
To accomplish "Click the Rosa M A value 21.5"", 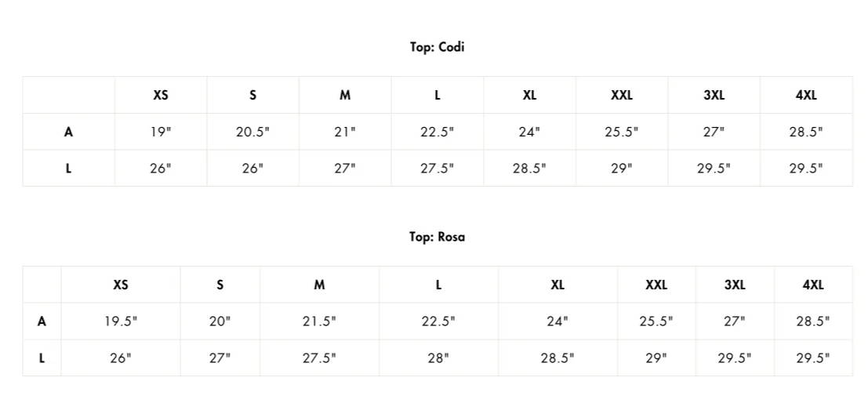I will [x=319, y=321].
